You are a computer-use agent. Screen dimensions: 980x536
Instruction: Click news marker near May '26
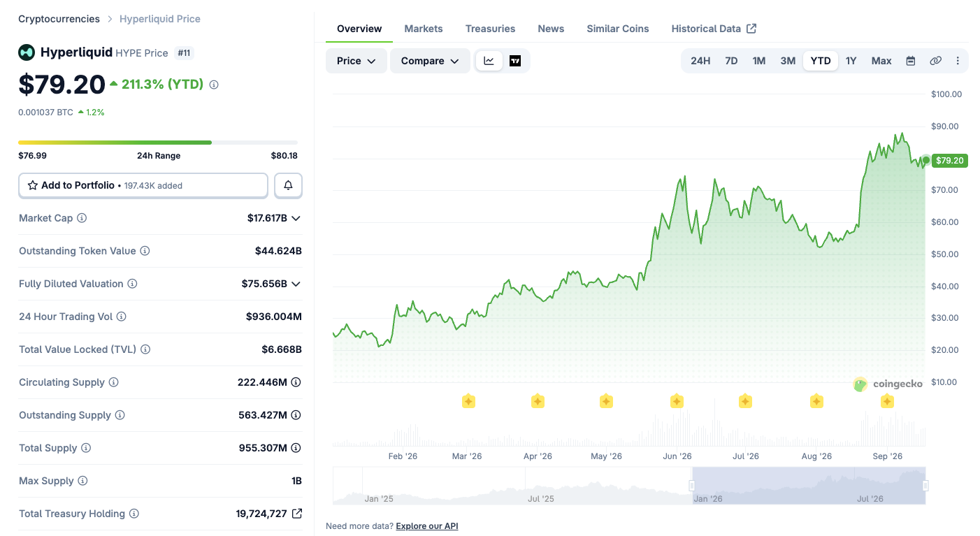pos(606,401)
